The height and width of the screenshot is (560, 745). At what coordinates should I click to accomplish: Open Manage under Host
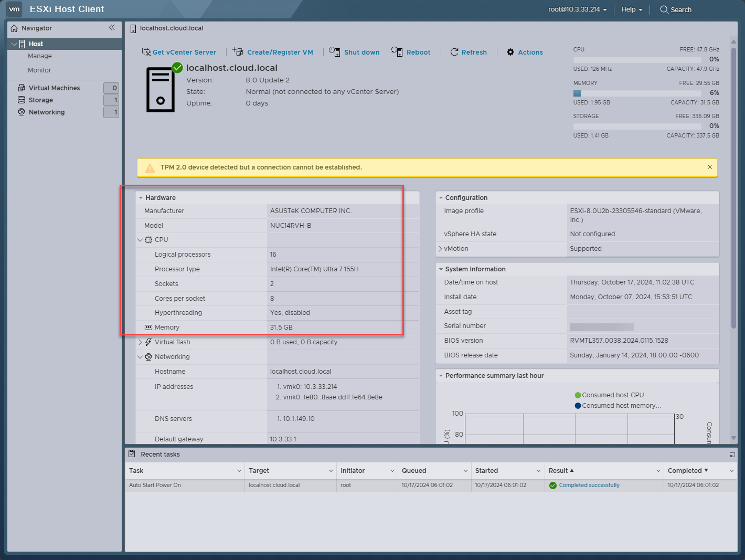pos(40,56)
